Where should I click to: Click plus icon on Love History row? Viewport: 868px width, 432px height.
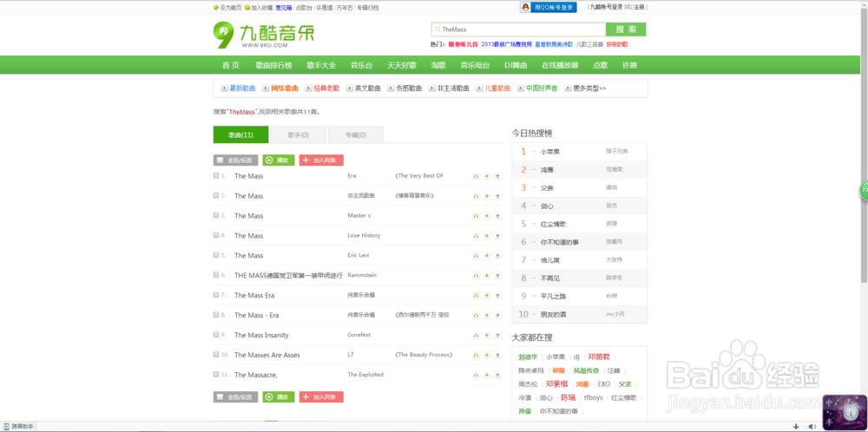(x=487, y=236)
